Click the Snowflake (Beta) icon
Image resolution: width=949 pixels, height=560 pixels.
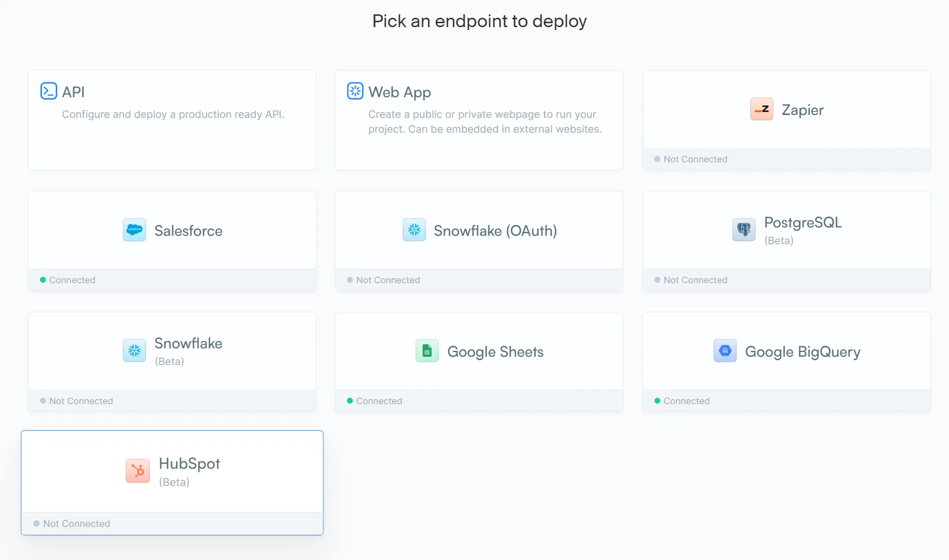(x=134, y=351)
